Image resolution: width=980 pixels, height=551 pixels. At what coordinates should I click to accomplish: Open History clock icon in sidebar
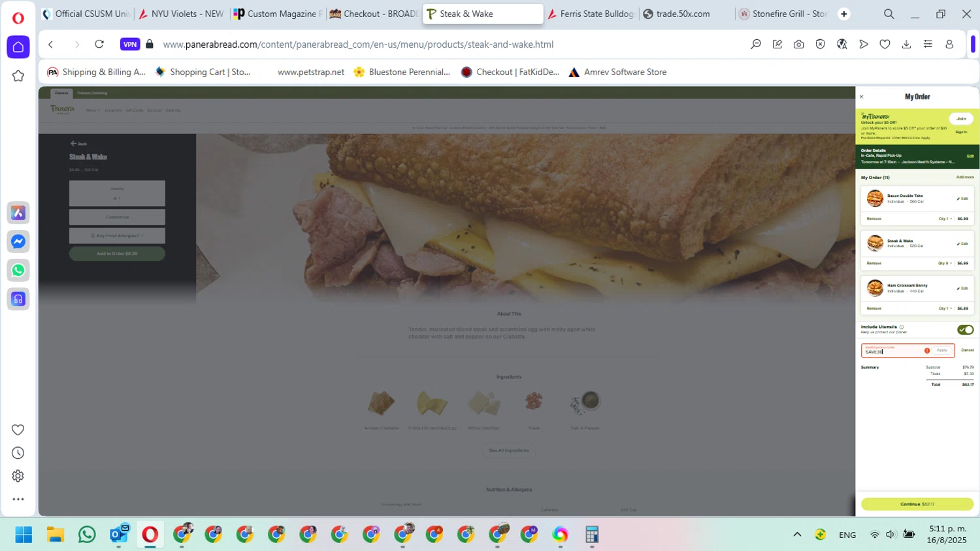(18, 453)
